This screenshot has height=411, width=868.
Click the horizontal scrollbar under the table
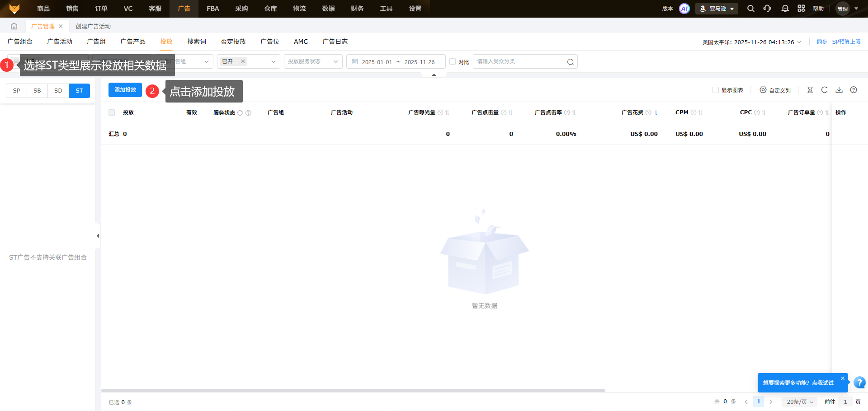(353, 390)
